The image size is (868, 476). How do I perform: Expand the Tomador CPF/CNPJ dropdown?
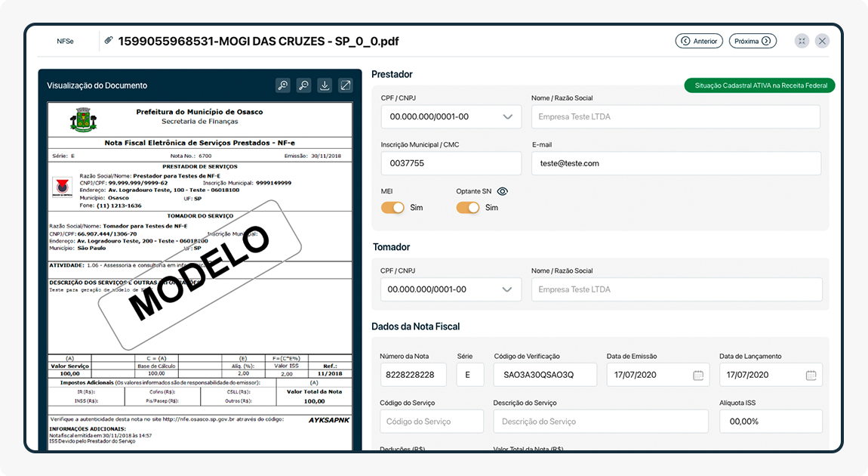coord(507,289)
